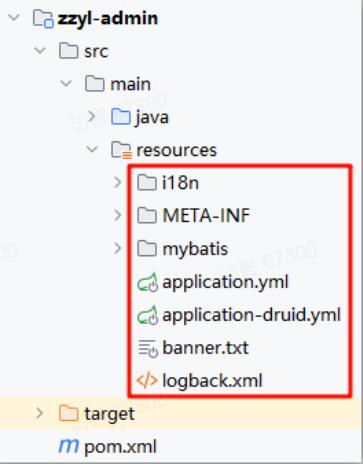Select the mybatis label
Screen dimensions: 363x464
pyautogui.click(x=195, y=250)
